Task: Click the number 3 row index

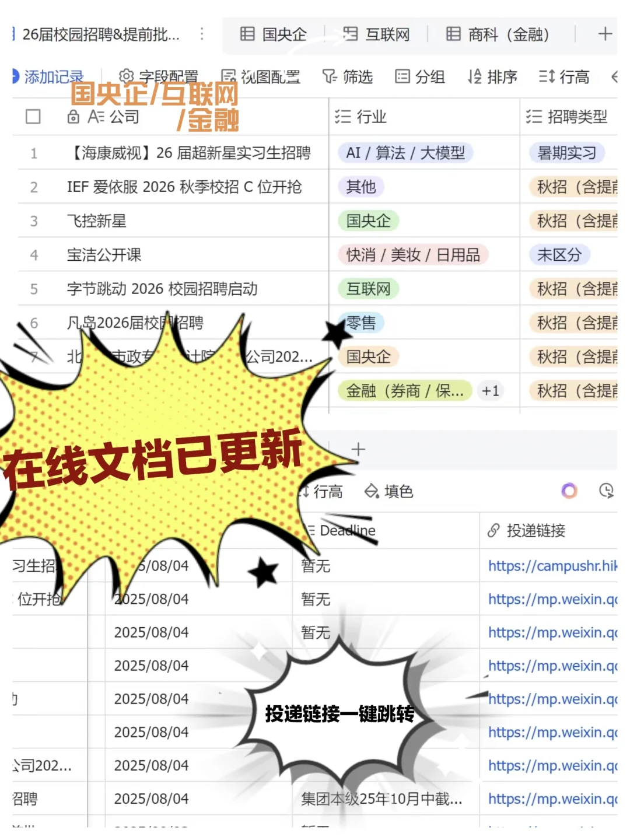Action: (x=34, y=221)
